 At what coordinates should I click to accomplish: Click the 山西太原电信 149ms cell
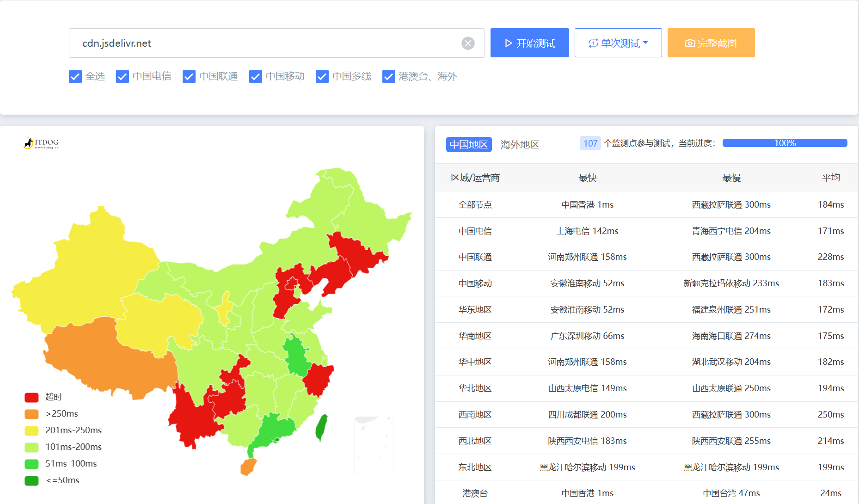coord(588,388)
